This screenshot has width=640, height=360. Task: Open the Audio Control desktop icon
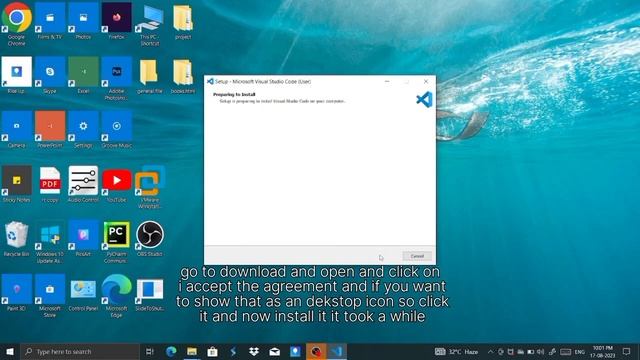coord(83,184)
